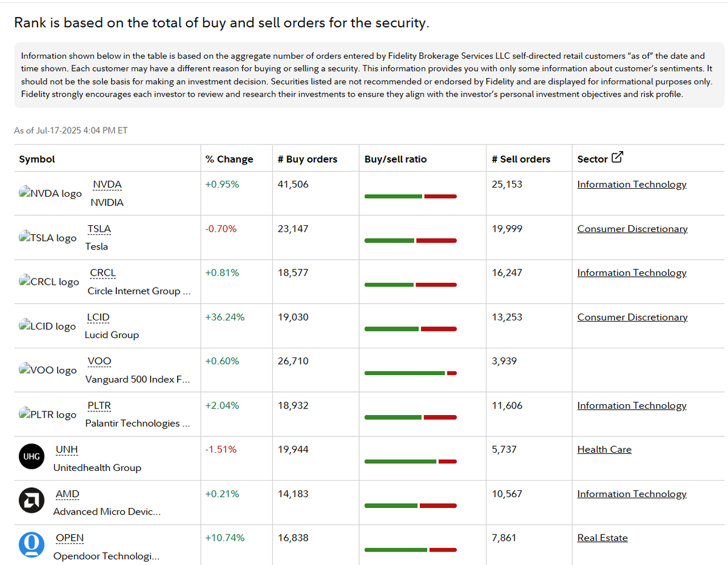
Task: Click the Unitedhealth Group company name
Action: (x=97, y=468)
